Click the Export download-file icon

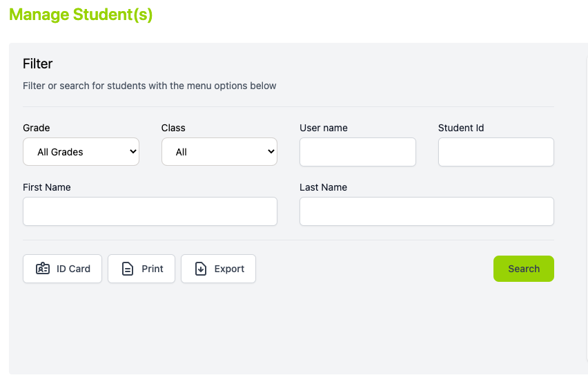coord(201,269)
